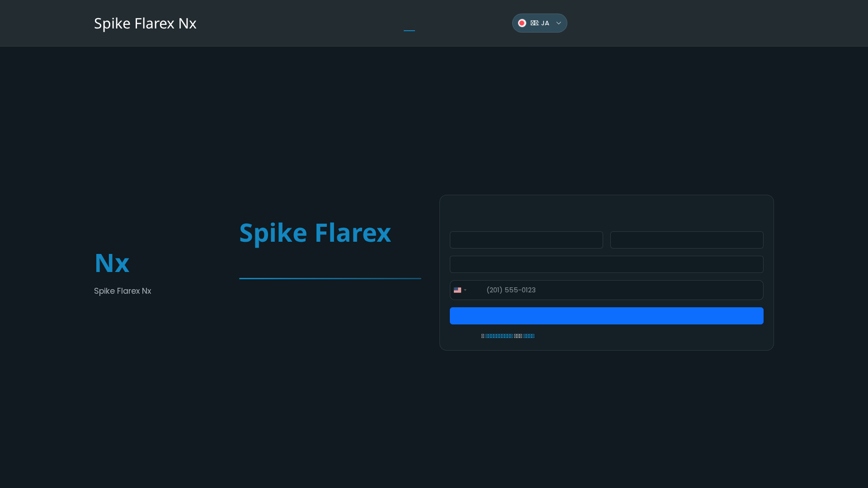Screen dimensions: 868x488
Task: Select the full-width input below the name fields
Action: coord(606,264)
